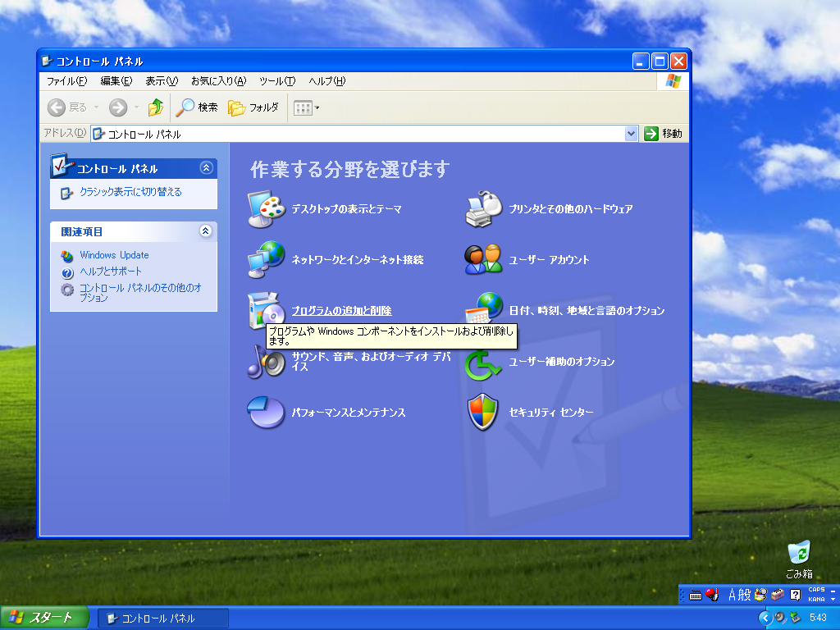Switch IME input mode 'A'

732,595
